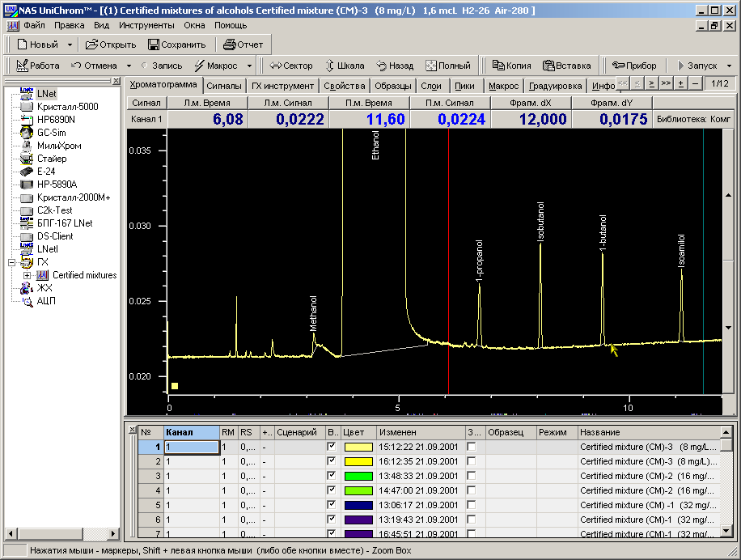
Task: Toggle visibility checkbox for layer row 1
Action: point(332,446)
